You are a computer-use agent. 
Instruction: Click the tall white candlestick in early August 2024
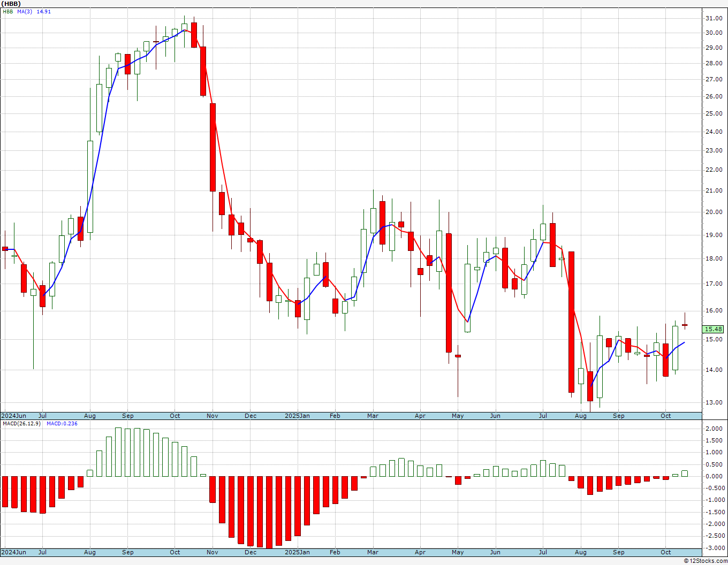(x=90, y=187)
